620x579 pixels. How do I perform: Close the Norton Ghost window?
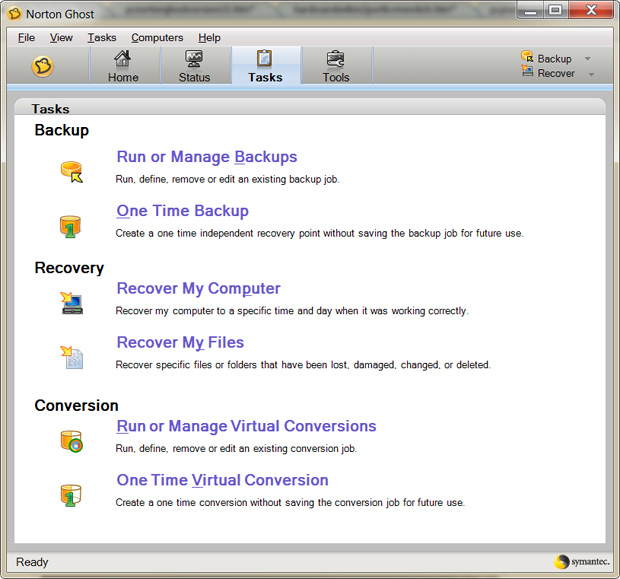[x=591, y=10]
